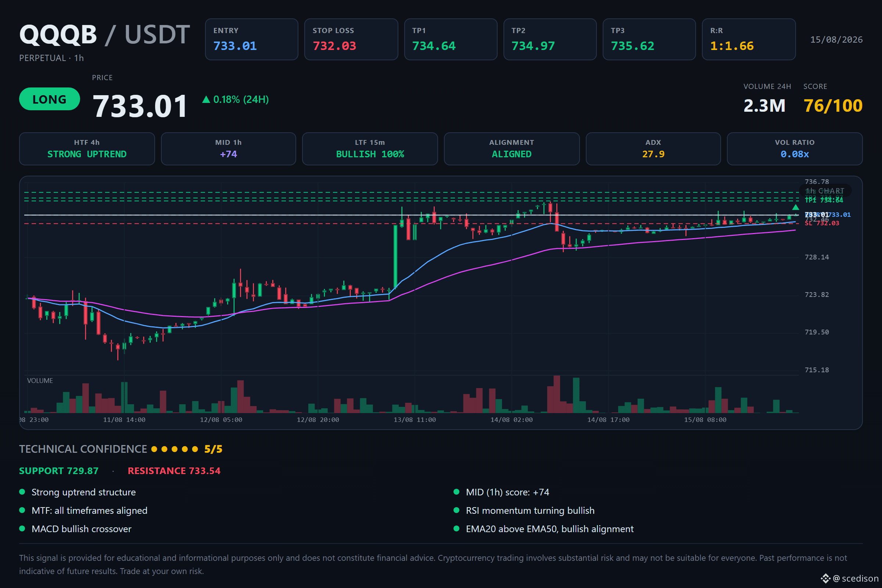882x588 pixels.
Task: Click the TECHNICAL CONFIDENCE heading
Action: [x=83, y=449]
